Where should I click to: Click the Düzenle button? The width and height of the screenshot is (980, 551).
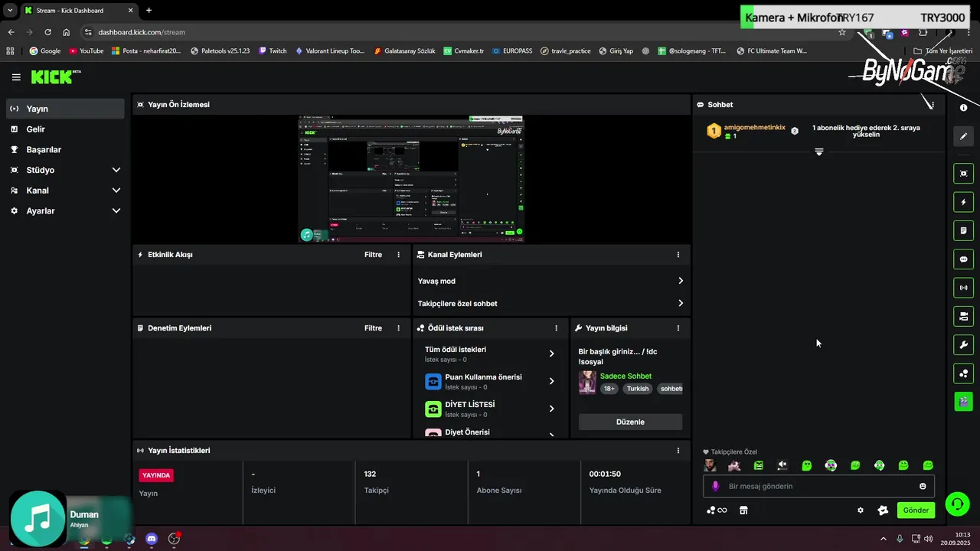pos(630,422)
